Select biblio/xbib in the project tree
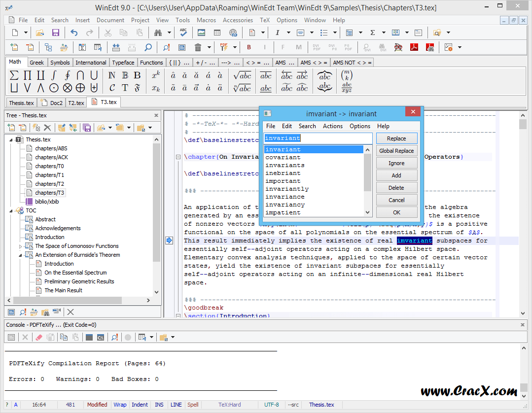 [47, 202]
